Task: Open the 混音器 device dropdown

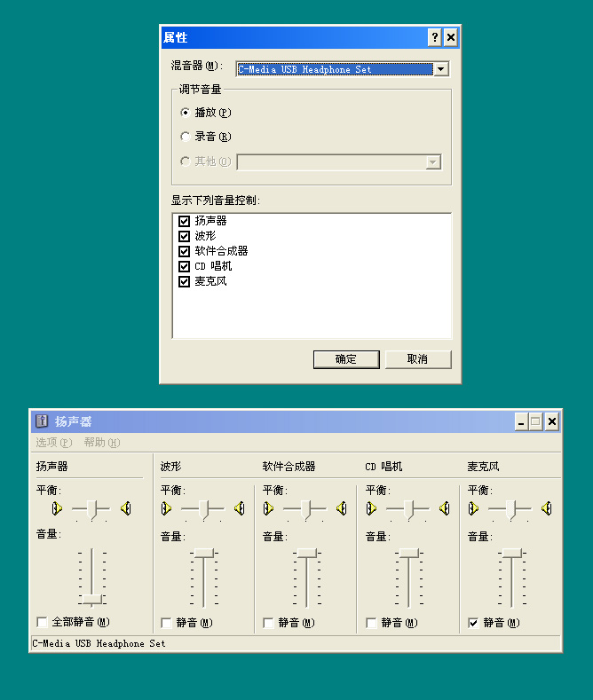Action: click(441, 69)
